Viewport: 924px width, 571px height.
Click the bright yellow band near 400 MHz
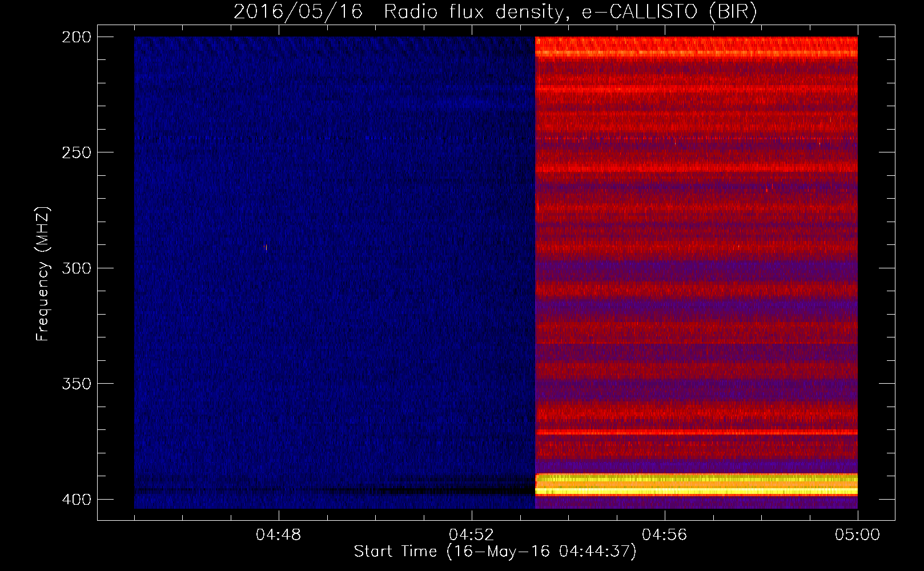(696, 485)
